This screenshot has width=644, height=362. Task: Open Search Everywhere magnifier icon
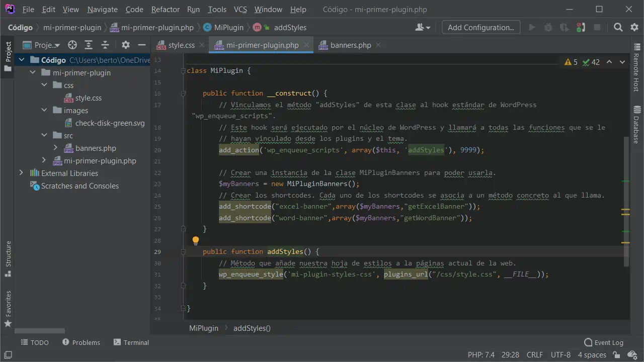pyautogui.click(x=618, y=27)
